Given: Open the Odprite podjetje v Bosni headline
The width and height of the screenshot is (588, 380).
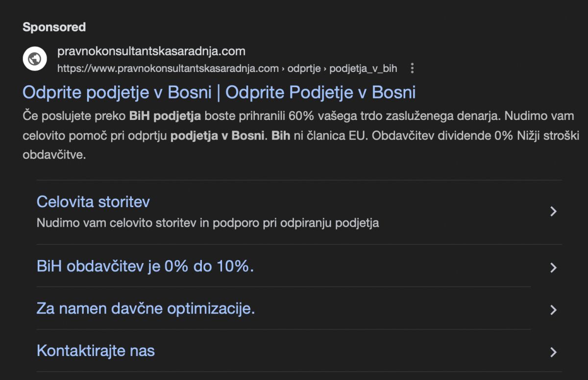Looking at the screenshot, I should coord(219,92).
